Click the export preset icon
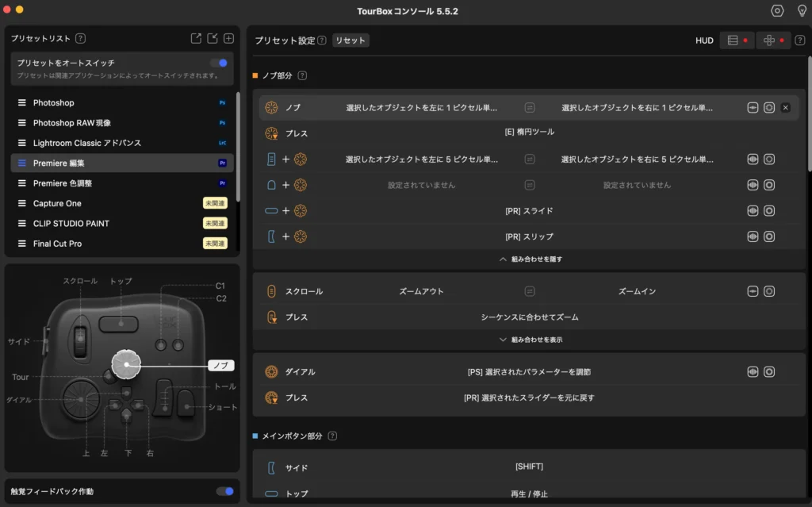The height and width of the screenshot is (507, 812). click(196, 37)
